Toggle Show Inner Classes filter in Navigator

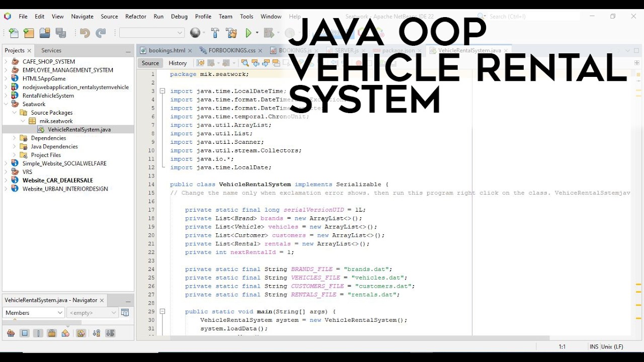click(65, 333)
